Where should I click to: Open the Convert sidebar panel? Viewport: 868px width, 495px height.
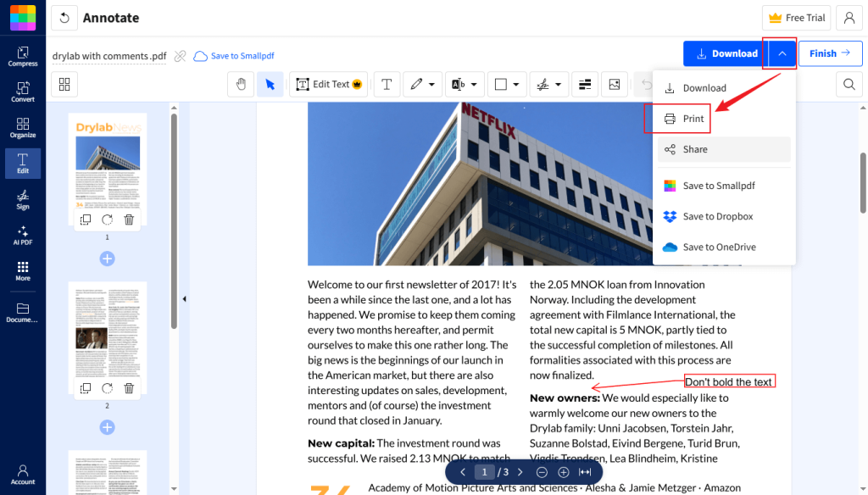[x=22, y=91]
